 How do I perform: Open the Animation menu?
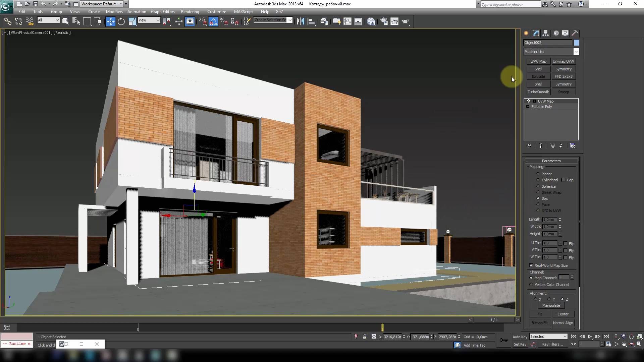point(136,12)
